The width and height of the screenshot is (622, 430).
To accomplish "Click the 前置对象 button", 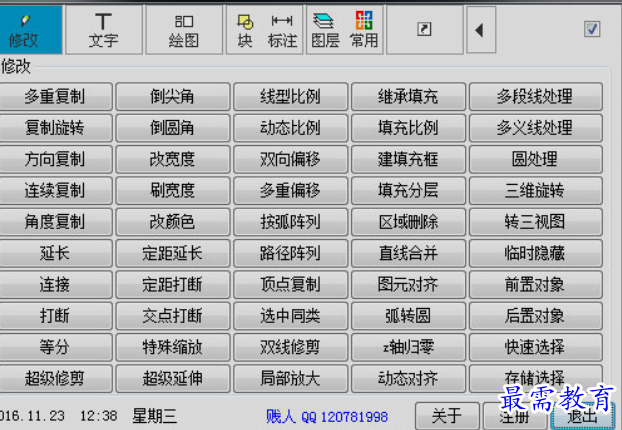I will click(536, 284).
